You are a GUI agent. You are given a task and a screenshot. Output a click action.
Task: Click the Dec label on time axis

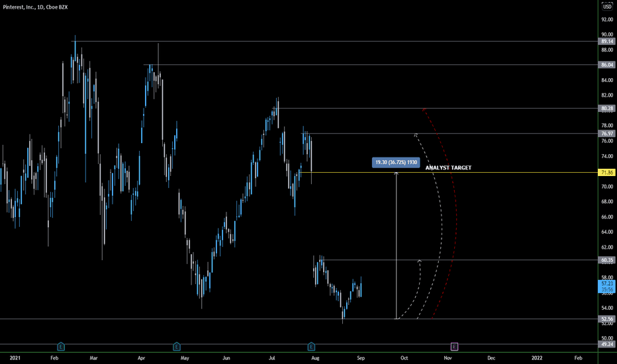click(491, 358)
